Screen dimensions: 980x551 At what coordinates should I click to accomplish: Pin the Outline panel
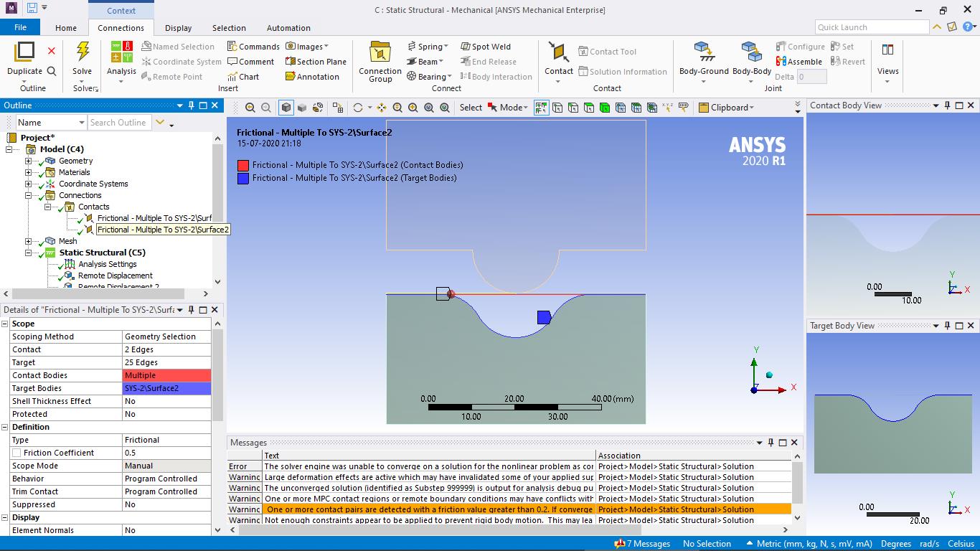tap(191, 105)
